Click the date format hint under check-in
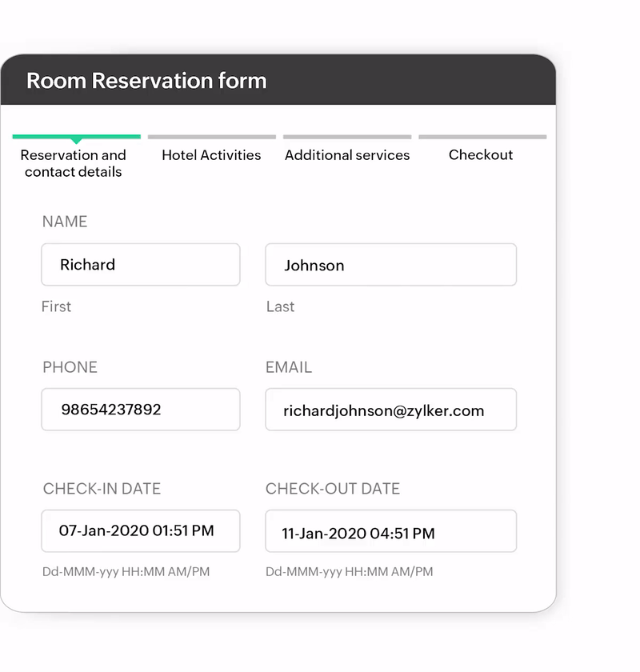640x672 pixels. click(x=126, y=572)
